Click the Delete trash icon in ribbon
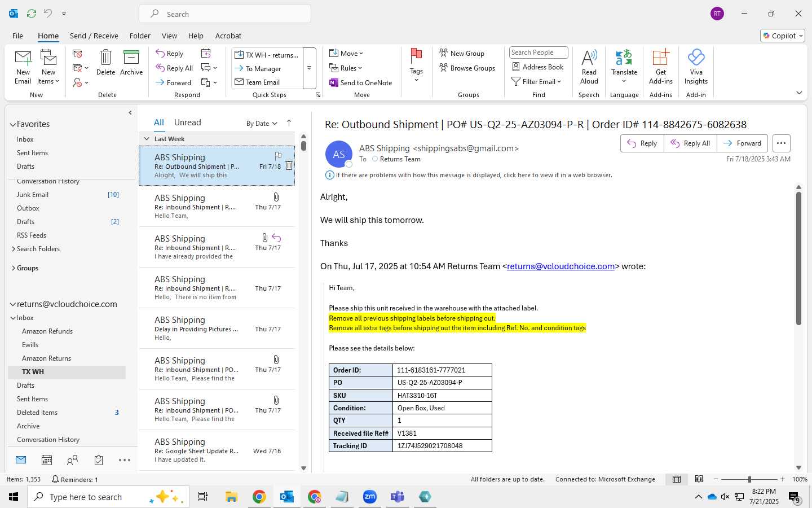This screenshot has height=508, width=812. pos(105,62)
